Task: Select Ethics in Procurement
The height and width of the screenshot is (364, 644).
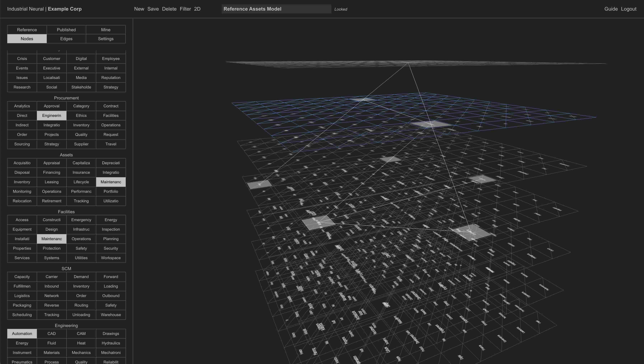Action: tap(81, 116)
